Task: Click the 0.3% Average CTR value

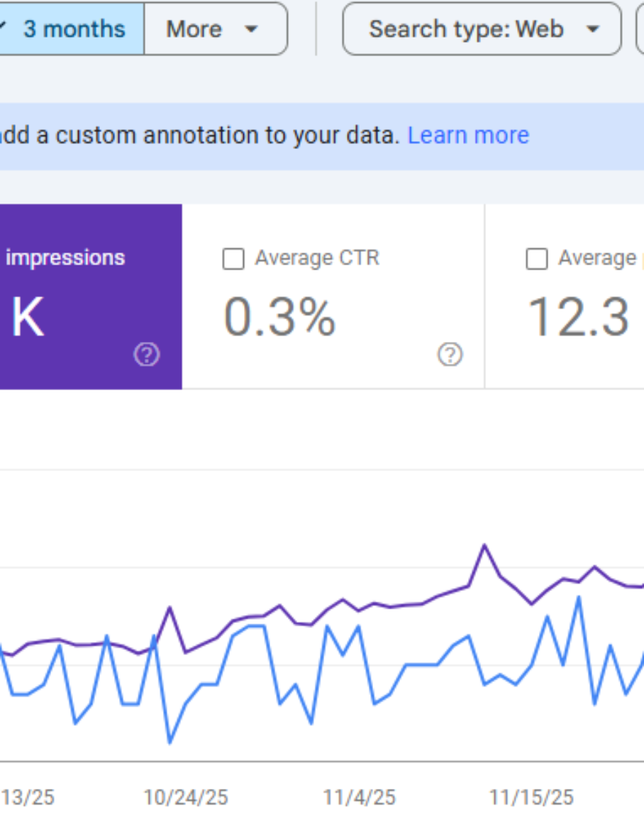Action: coord(279,316)
